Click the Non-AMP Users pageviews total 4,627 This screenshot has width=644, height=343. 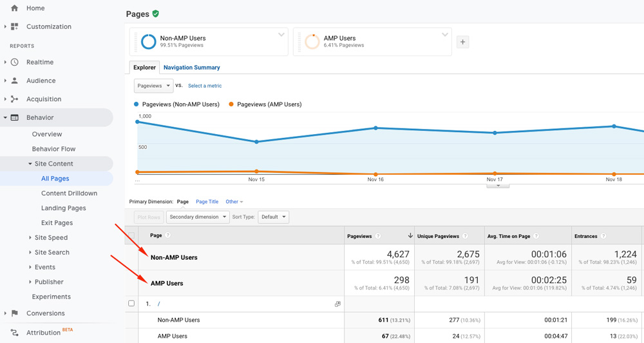(398, 254)
